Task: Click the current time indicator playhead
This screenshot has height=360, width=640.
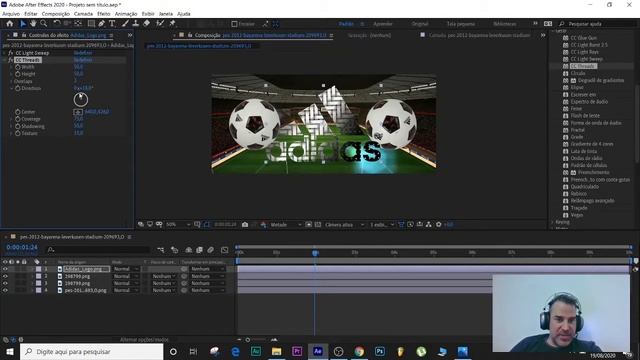Action: [x=315, y=253]
